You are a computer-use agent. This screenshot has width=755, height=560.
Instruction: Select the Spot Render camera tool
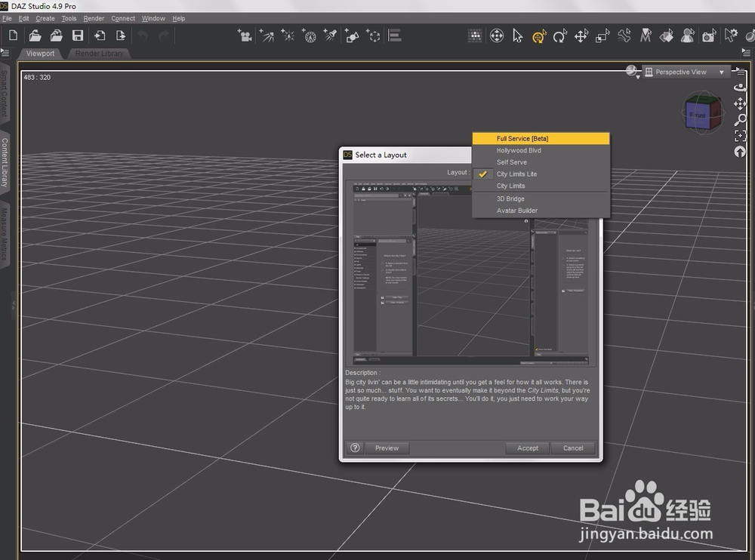pos(709,36)
